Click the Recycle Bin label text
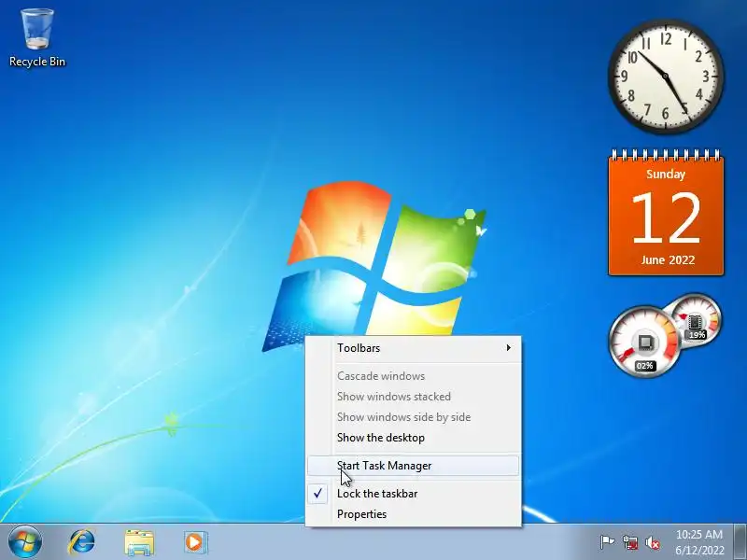The width and height of the screenshot is (747, 560). point(37,62)
